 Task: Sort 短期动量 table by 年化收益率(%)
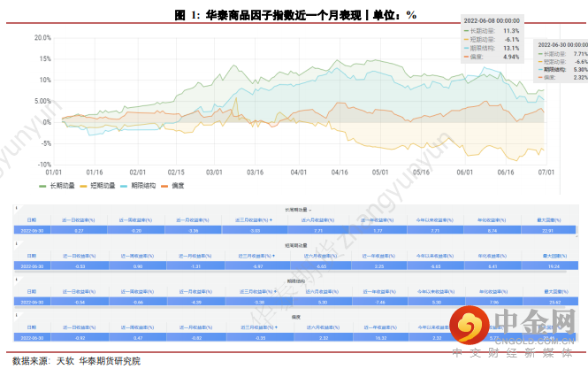tap(492, 256)
